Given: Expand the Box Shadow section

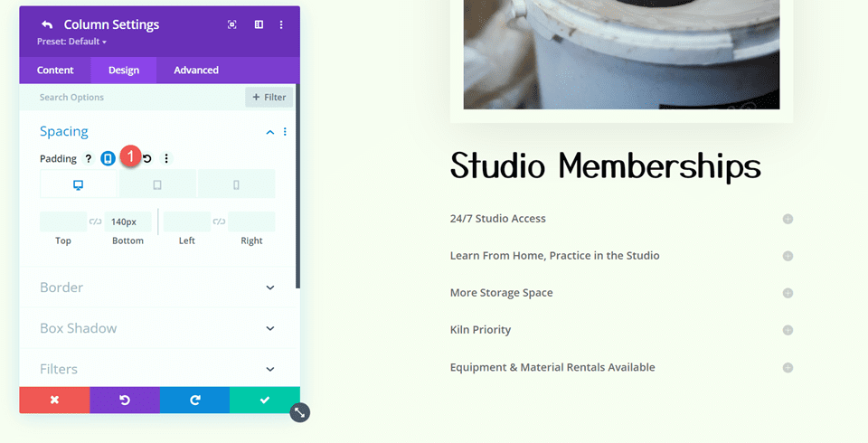Looking at the screenshot, I should (269, 328).
